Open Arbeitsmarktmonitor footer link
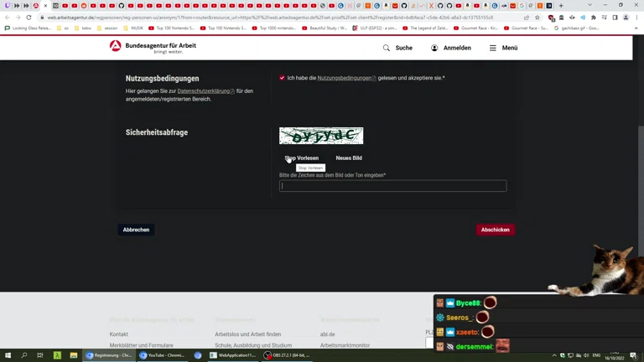This screenshot has height=362, width=644. pos(345,345)
